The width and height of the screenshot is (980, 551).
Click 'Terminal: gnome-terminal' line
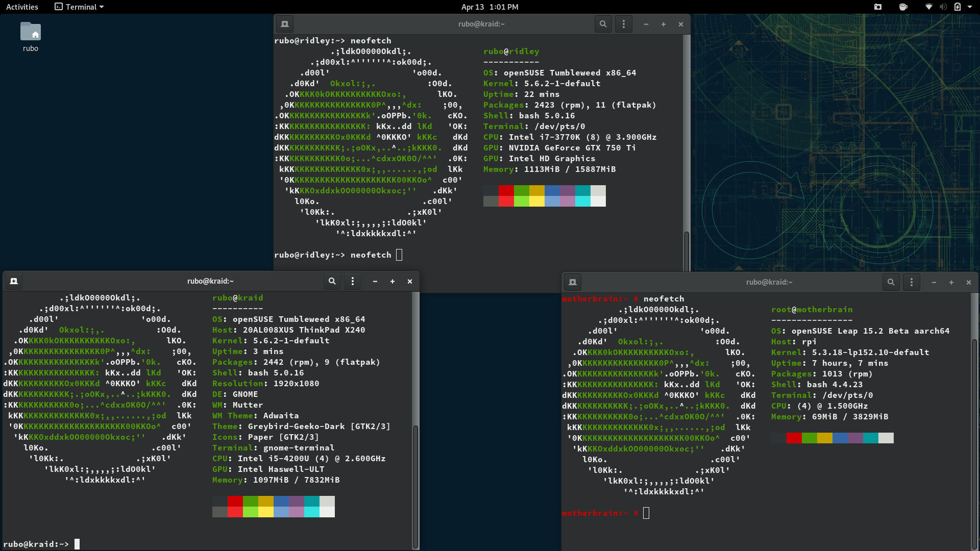coord(273,447)
